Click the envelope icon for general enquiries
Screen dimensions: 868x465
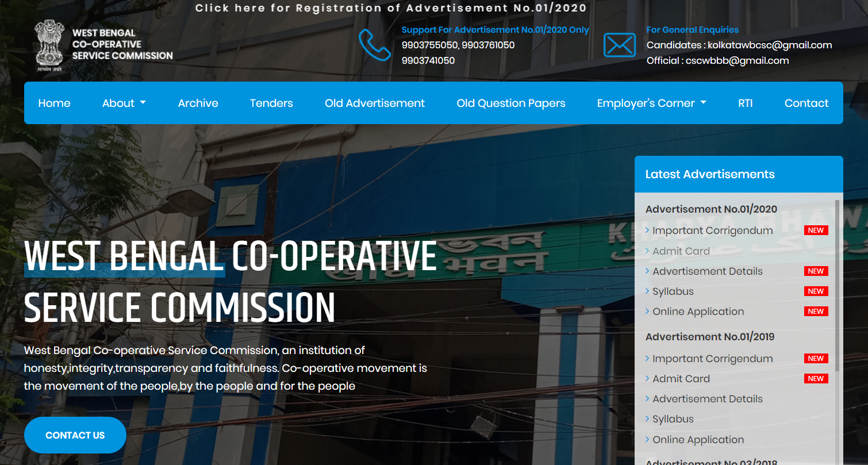[620, 45]
